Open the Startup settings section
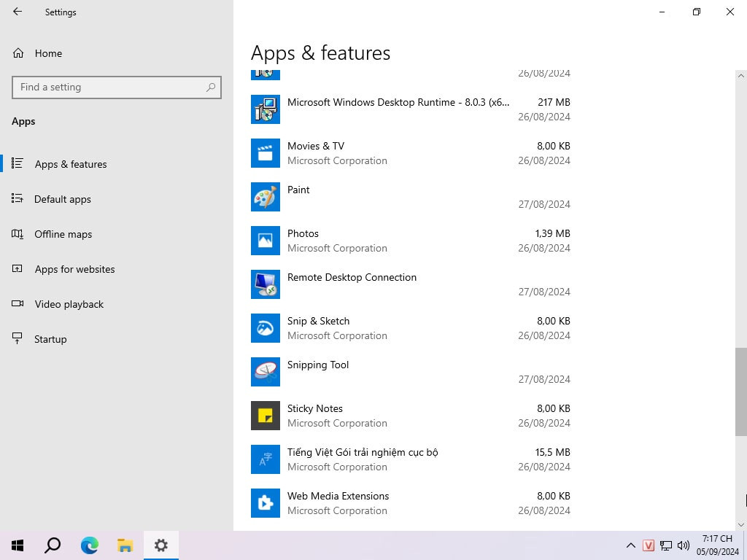This screenshot has width=747, height=560. click(50, 339)
